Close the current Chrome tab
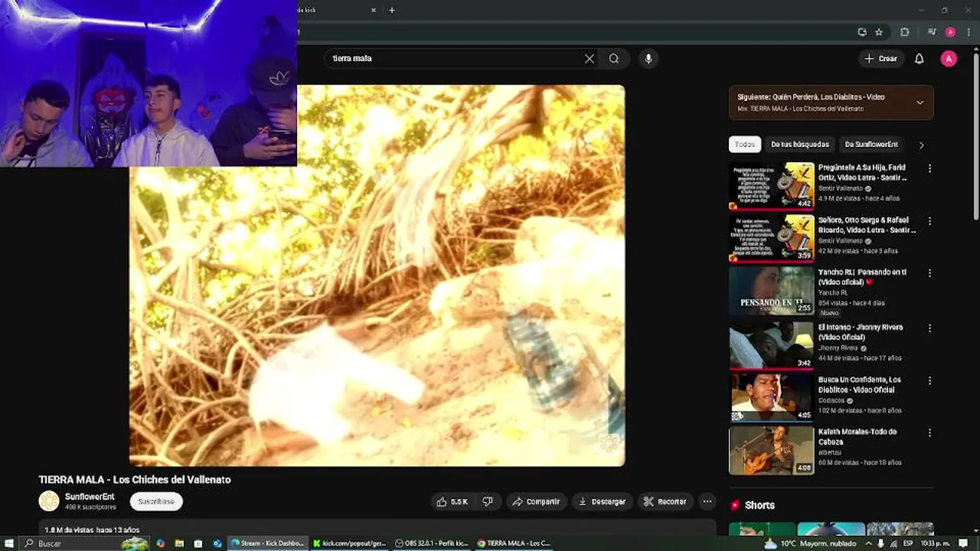The width and height of the screenshot is (980, 551). [x=374, y=10]
